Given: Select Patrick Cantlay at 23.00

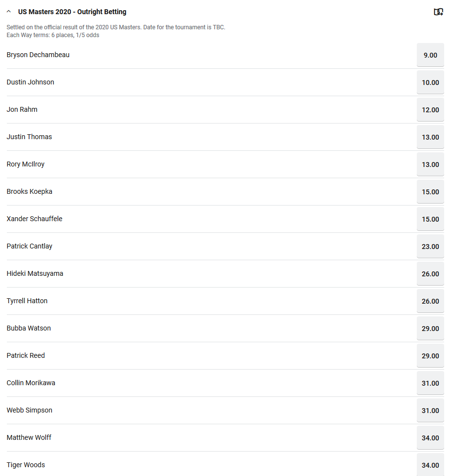Looking at the screenshot, I should 430,247.
